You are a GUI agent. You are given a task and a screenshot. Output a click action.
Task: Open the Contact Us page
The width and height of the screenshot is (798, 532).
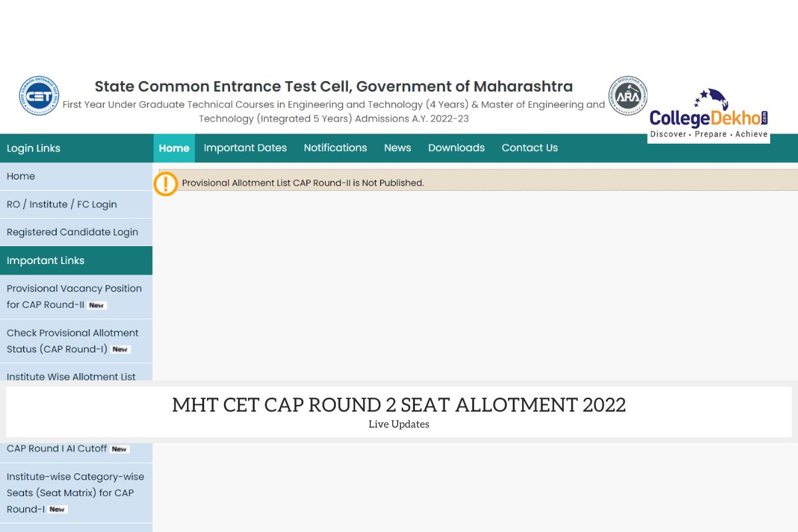click(529, 148)
